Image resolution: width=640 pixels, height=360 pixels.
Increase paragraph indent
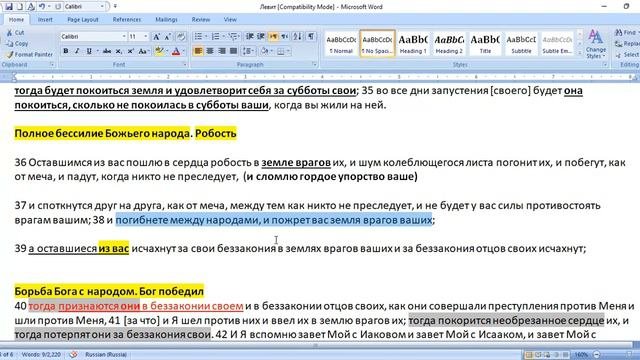point(261,37)
